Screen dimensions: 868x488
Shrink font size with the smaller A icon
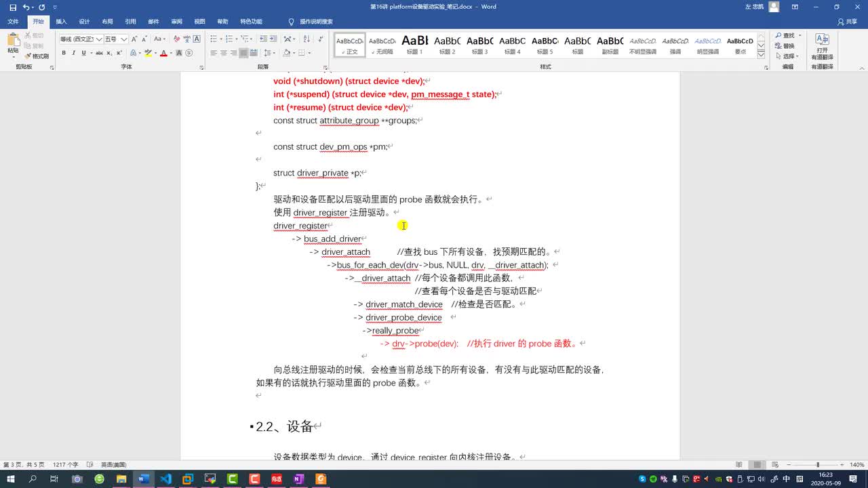tap(144, 39)
